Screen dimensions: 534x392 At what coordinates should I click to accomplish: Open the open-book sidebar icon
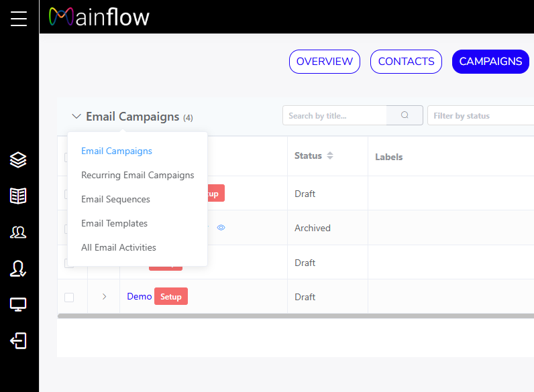click(x=18, y=196)
